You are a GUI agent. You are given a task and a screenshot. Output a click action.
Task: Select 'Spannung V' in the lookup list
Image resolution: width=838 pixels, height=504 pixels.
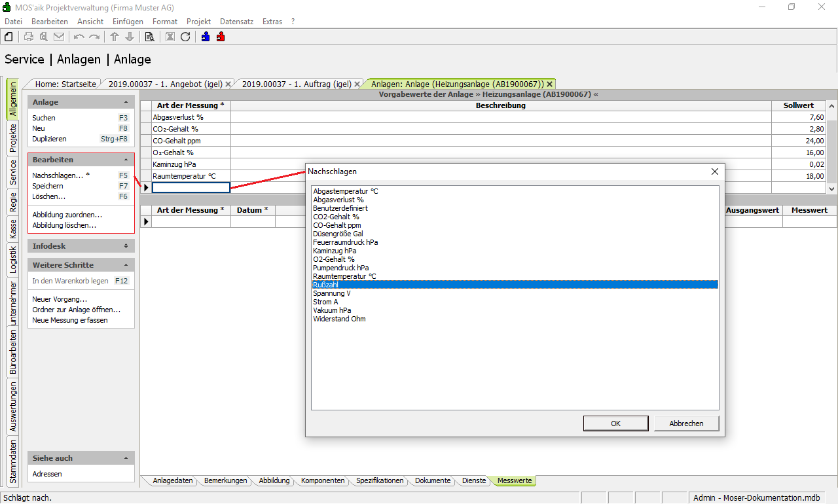pyautogui.click(x=331, y=293)
